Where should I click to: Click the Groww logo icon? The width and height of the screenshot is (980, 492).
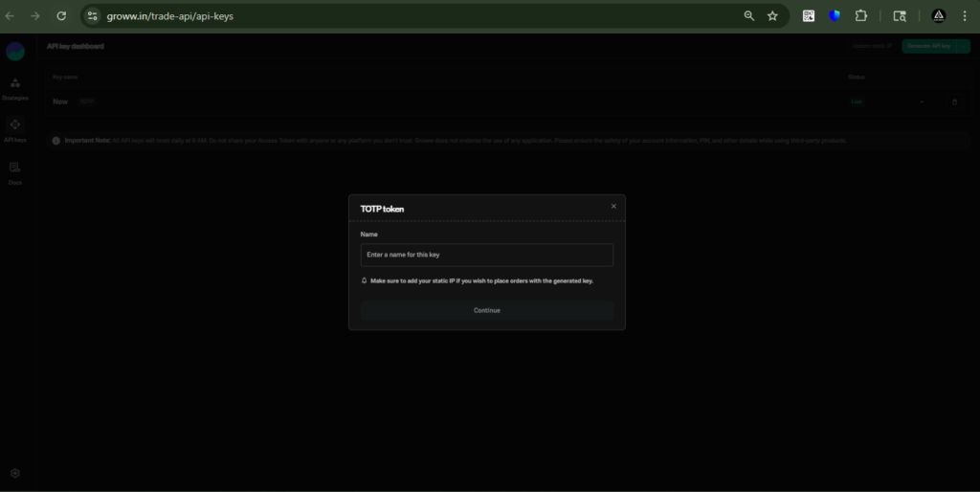click(15, 52)
